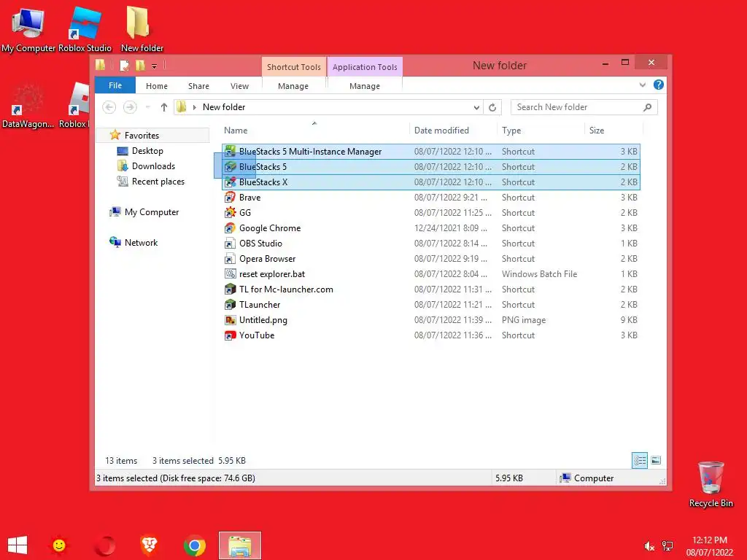This screenshot has height=560, width=747.
Task: Switch to the View ribbon tab
Action: pos(239,86)
